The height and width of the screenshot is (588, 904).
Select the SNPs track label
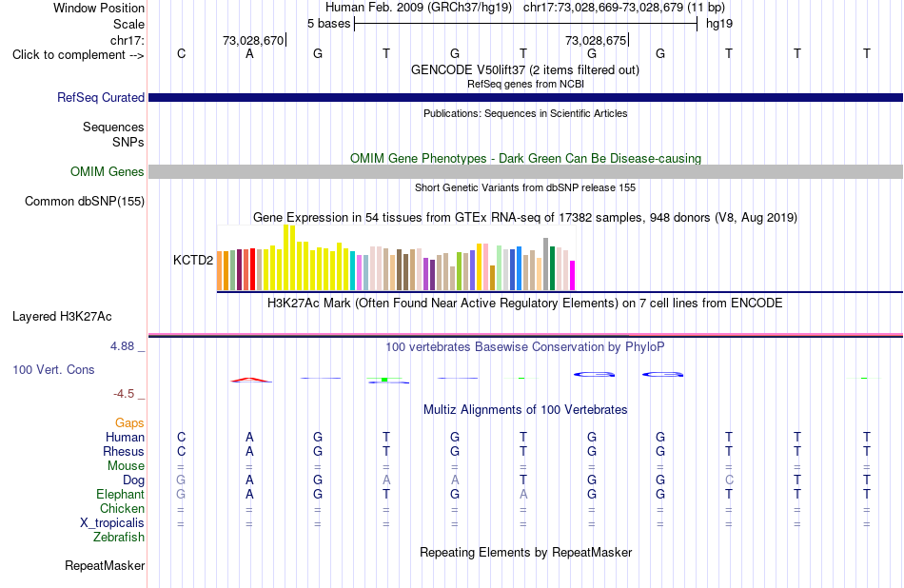128,142
